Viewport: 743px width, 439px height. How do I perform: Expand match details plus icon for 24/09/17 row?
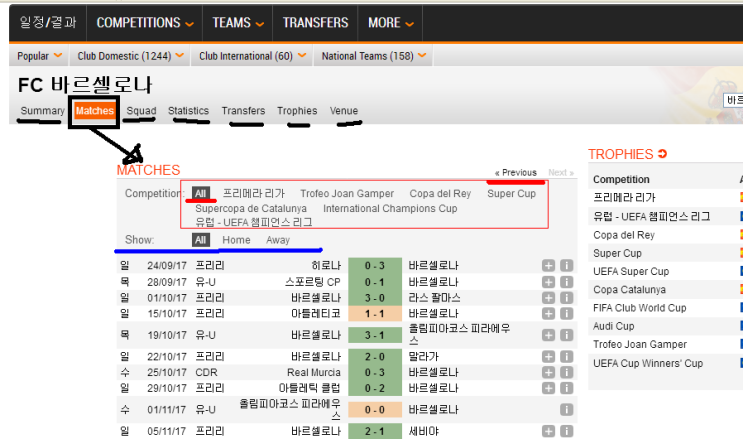tap(548, 265)
